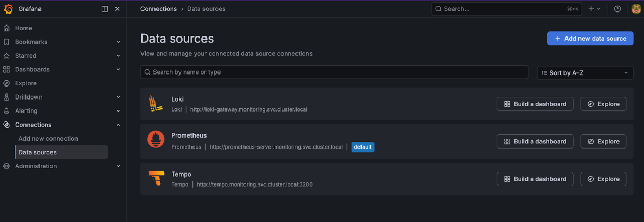644x222 pixels.
Task: Click the prometheus-server URL text
Action: 276,147
